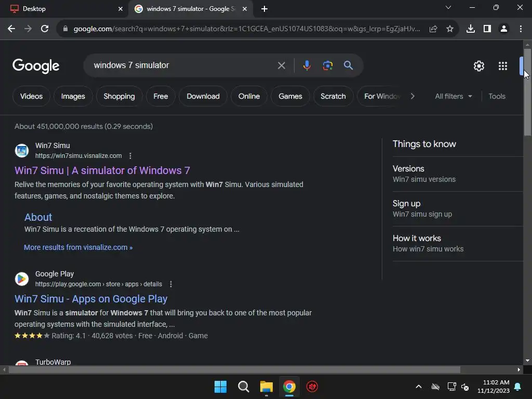Open a new browser tab

pos(264,9)
